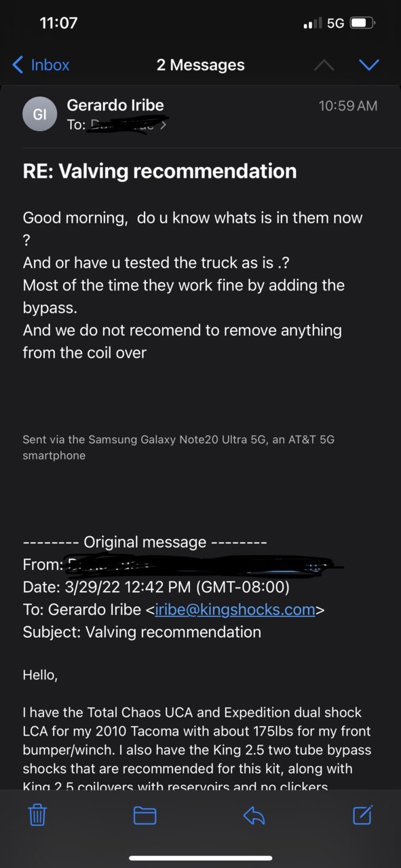This screenshot has height=868, width=401.
Task: Tap the reply arrow icon
Action: tap(254, 815)
